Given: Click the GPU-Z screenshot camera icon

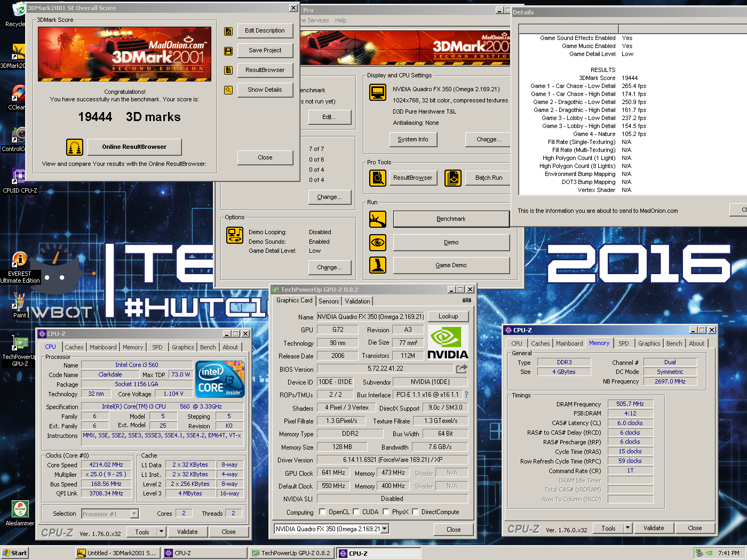Looking at the screenshot, I should 467,300.
